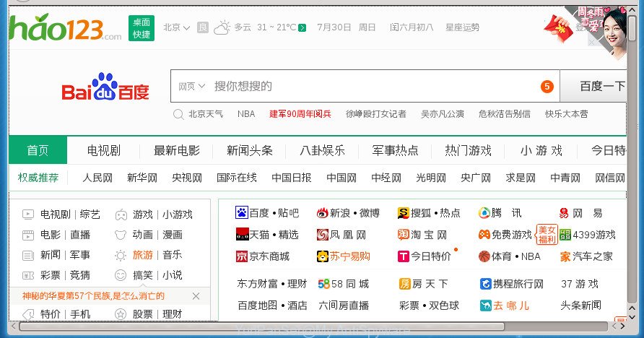Click the 美女福利 promo tag
This screenshot has width=644, height=338.
pyautogui.click(x=547, y=234)
